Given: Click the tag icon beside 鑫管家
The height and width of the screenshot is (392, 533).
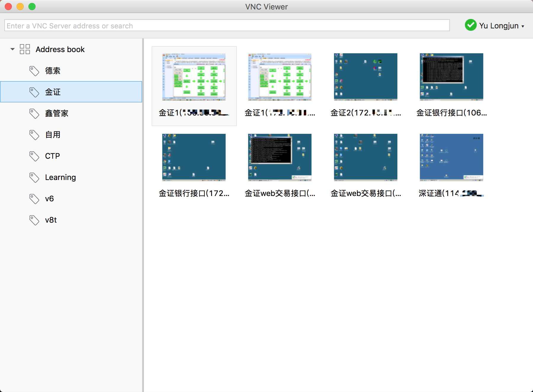Looking at the screenshot, I should tap(34, 113).
